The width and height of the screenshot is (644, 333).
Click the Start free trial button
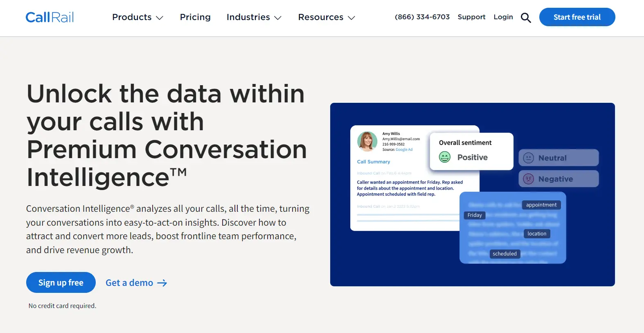tap(577, 17)
